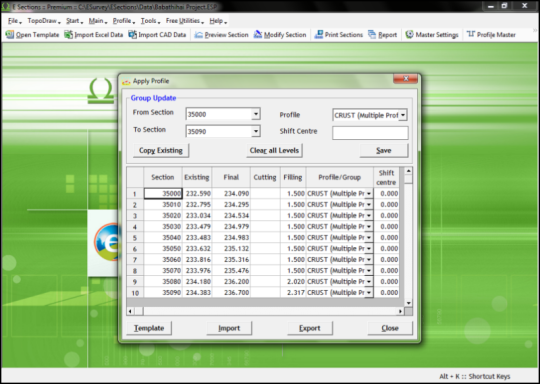The width and height of the screenshot is (540, 384).
Task: Click the Import Excel Data icon
Action: [69, 34]
